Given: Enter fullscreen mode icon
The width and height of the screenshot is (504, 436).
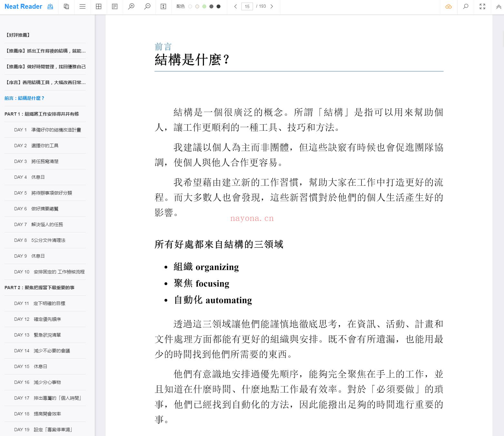Looking at the screenshot, I should (482, 6).
